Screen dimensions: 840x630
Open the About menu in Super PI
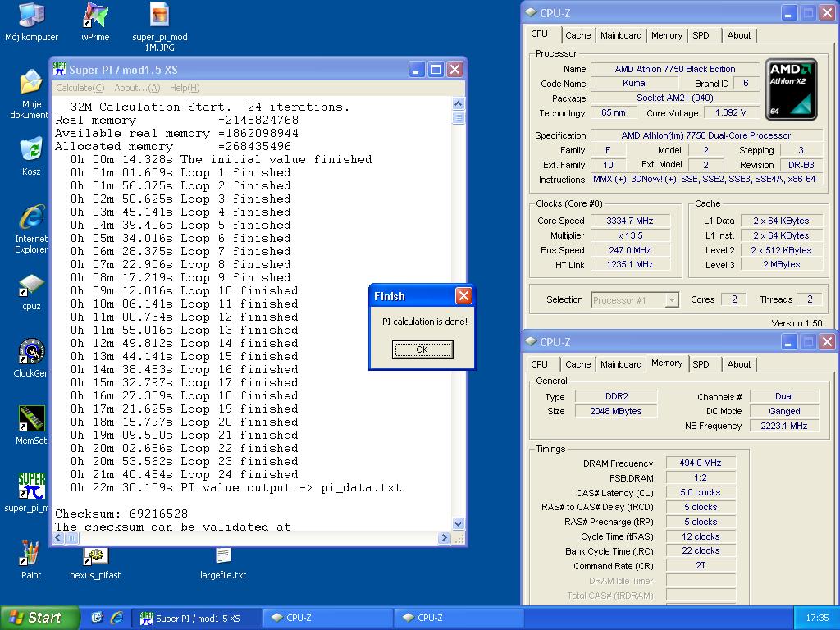click(137, 88)
